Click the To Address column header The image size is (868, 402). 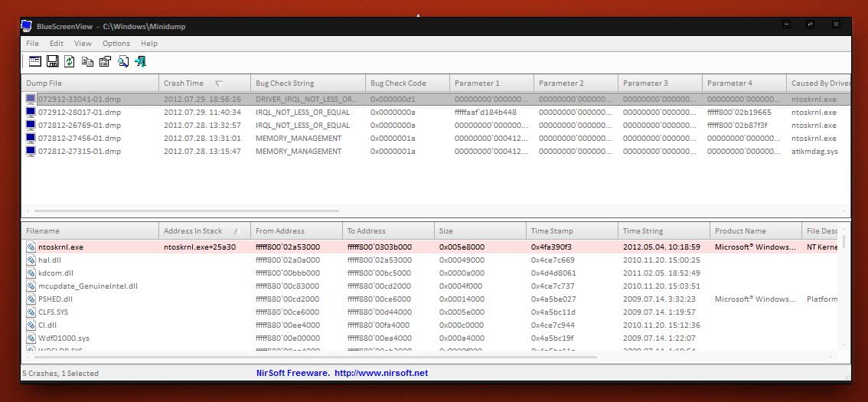click(389, 231)
